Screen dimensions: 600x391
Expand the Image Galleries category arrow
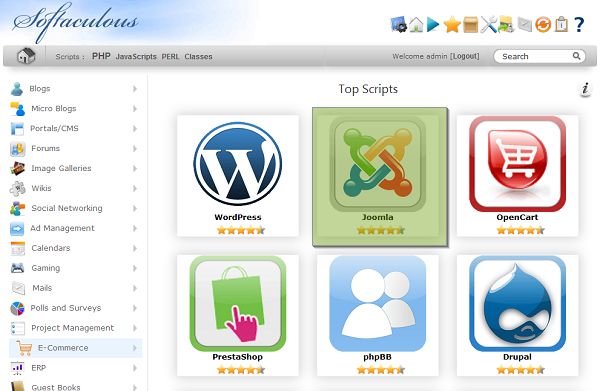(x=135, y=168)
